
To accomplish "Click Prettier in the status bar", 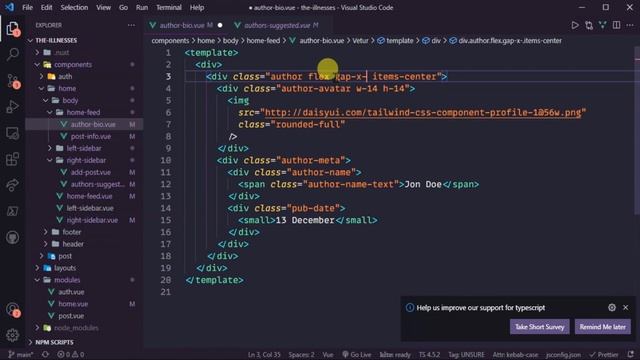I will 604,354.
